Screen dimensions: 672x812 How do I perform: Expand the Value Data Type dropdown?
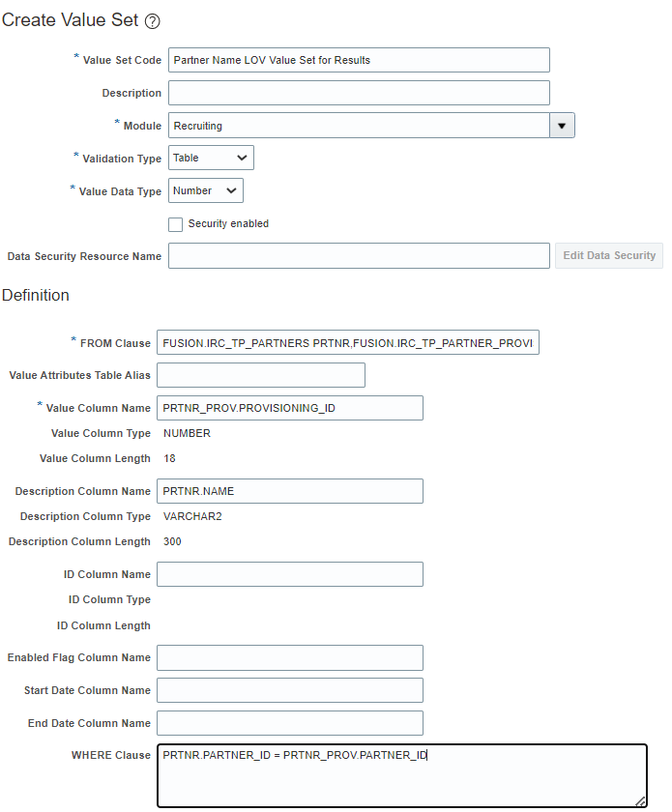pyautogui.click(x=205, y=190)
